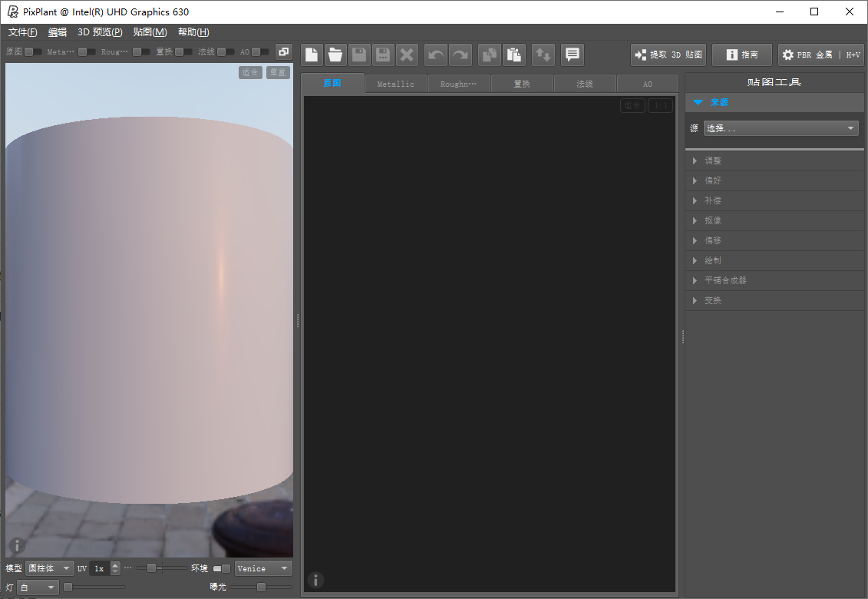Click the swap up-down arrows icon

[543, 55]
